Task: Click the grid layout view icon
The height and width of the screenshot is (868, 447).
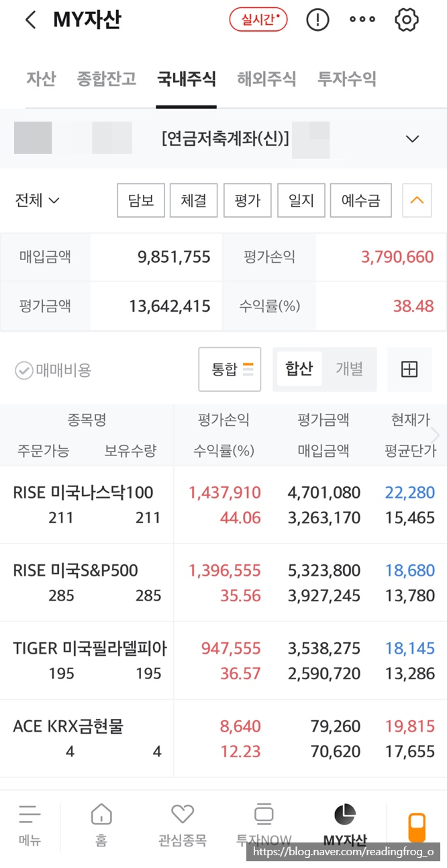Action: coord(409,369)
